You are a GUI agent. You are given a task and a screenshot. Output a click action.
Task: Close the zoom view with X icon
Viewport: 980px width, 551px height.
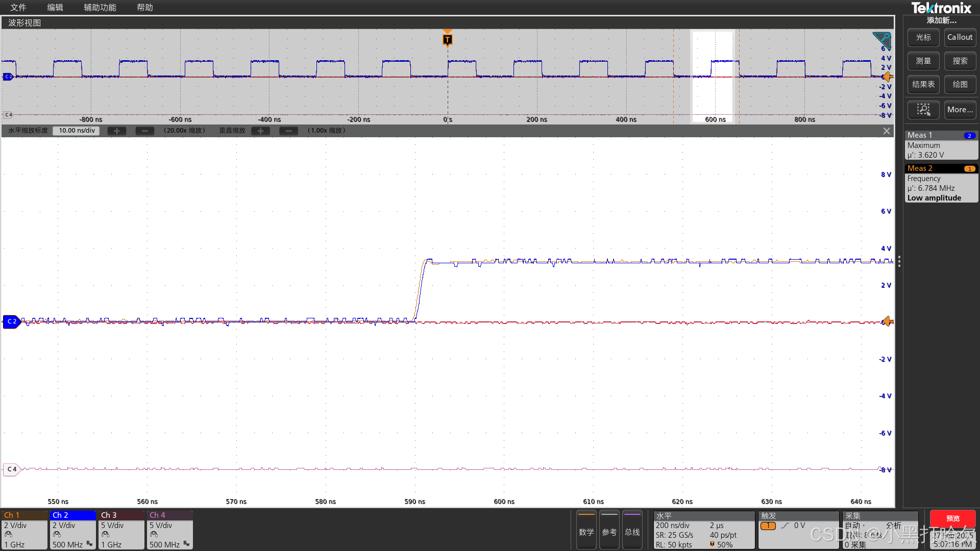(x=887, y=131)
